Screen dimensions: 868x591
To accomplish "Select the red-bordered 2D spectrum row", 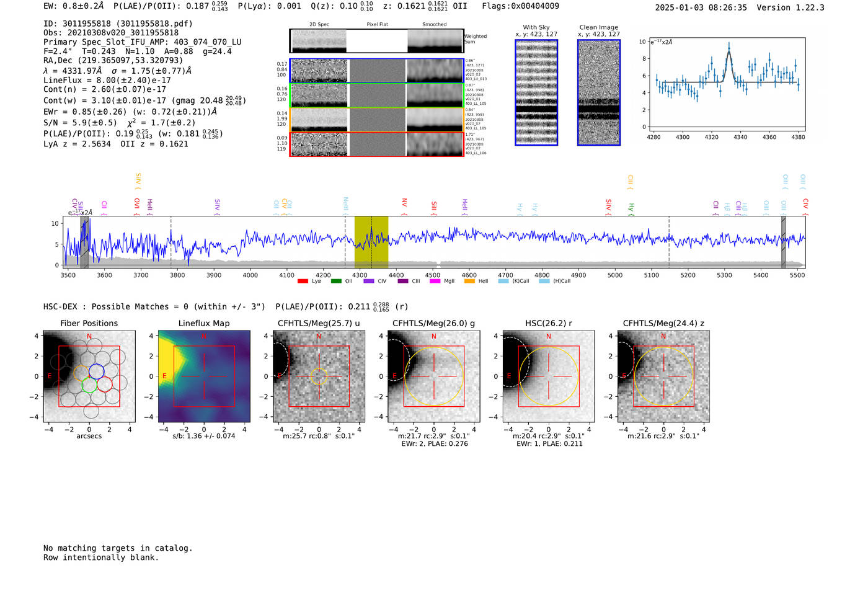I will pos(377,144).
